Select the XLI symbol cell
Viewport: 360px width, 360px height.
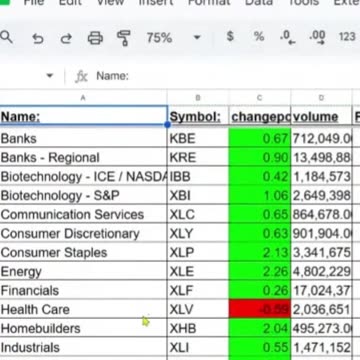click(198, 347)
